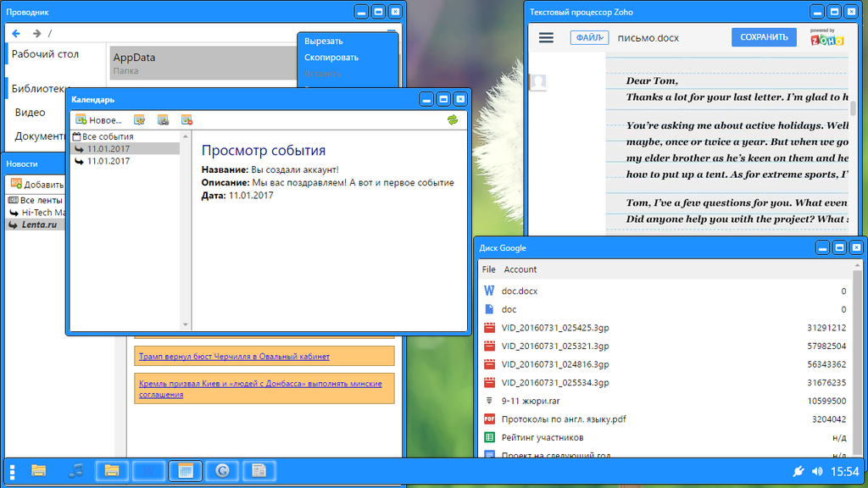The width and height of the screenshot is (868, 488).
Task: Click the 15:54 clock
Action: [x=845, y=471]
